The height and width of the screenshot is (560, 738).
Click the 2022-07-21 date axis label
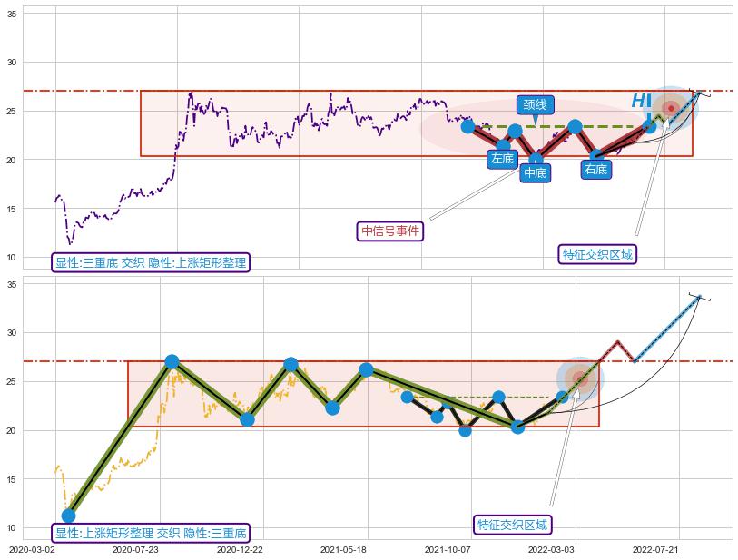pos(654,549)
